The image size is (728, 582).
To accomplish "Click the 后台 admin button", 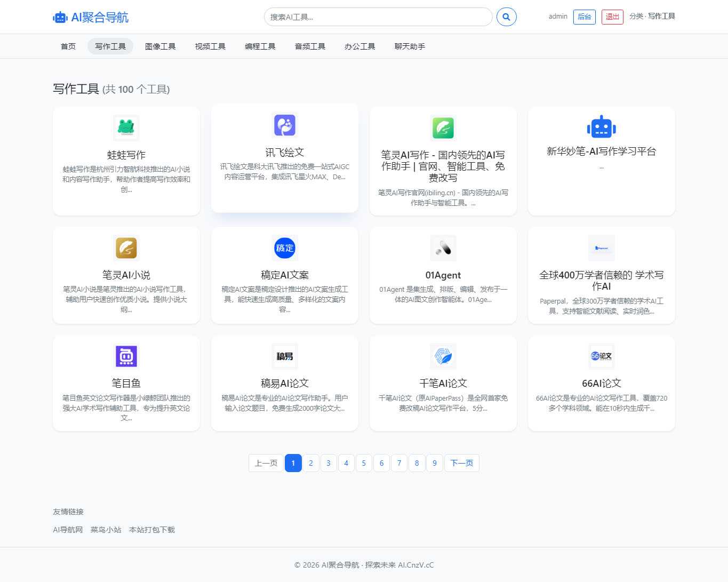I will pyautogui.click(x=584, y=17).
